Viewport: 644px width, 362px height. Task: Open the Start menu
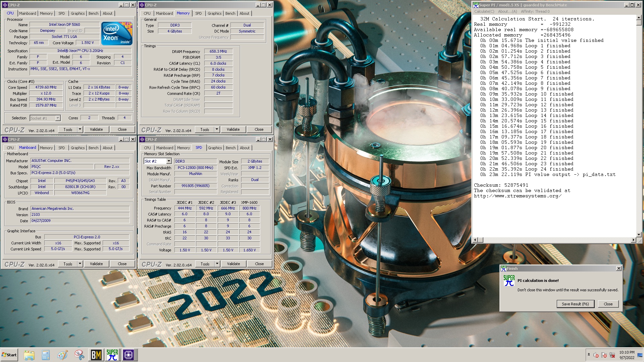pyautogui.click(x=9, y=355)
